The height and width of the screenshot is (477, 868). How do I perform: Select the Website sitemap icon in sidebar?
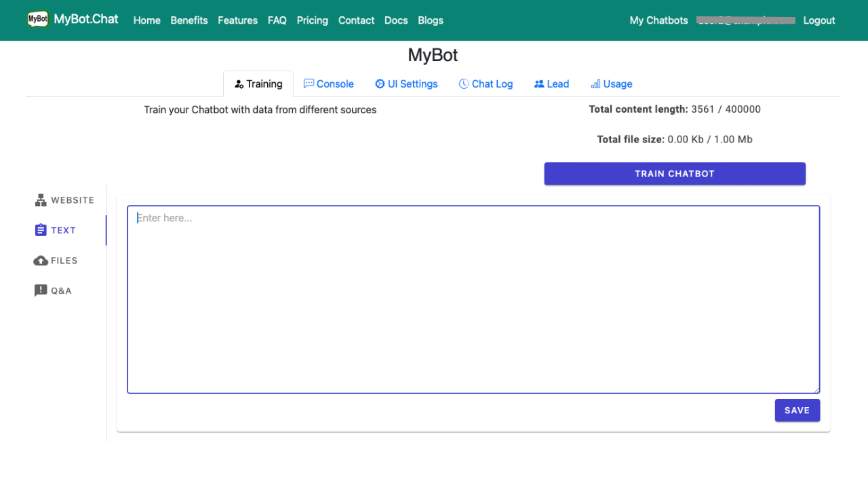pos(41,200)
